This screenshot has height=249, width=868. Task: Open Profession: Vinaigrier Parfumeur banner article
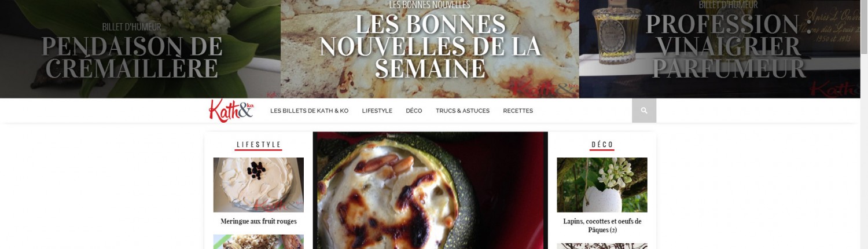click(x=729, y=46)
